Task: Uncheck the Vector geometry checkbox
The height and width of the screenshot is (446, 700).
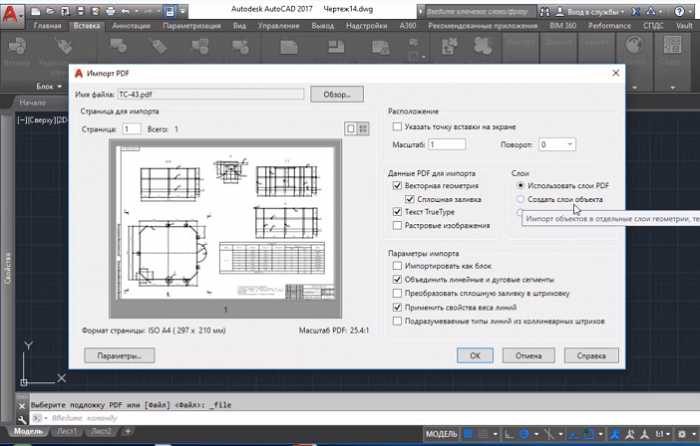Action: 397,185
